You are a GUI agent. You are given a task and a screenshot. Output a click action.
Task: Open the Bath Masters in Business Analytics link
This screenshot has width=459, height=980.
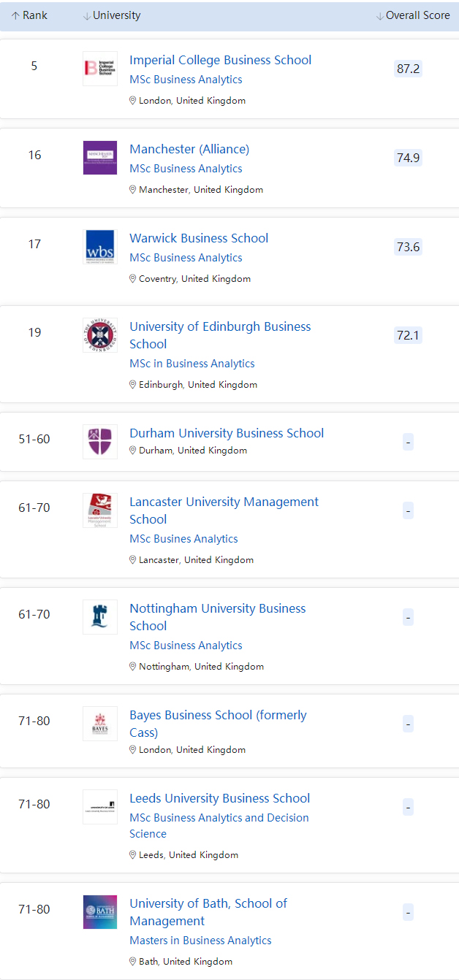click(200, 941)
